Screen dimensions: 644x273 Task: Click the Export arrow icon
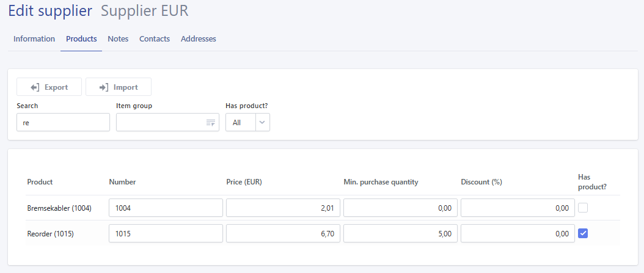35,87
